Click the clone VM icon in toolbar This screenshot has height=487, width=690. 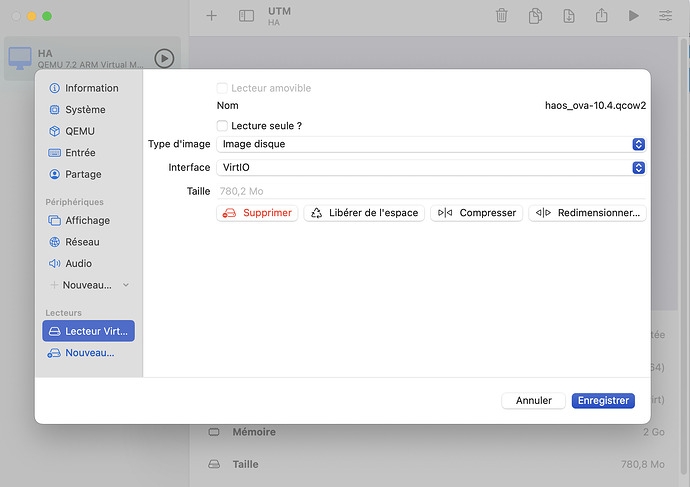click(536, 16)
